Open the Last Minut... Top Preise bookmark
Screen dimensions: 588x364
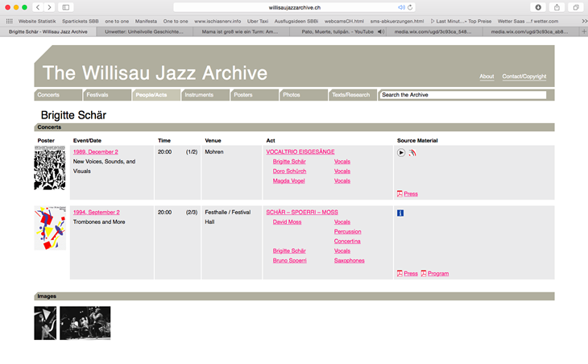[x=461, y=22]
